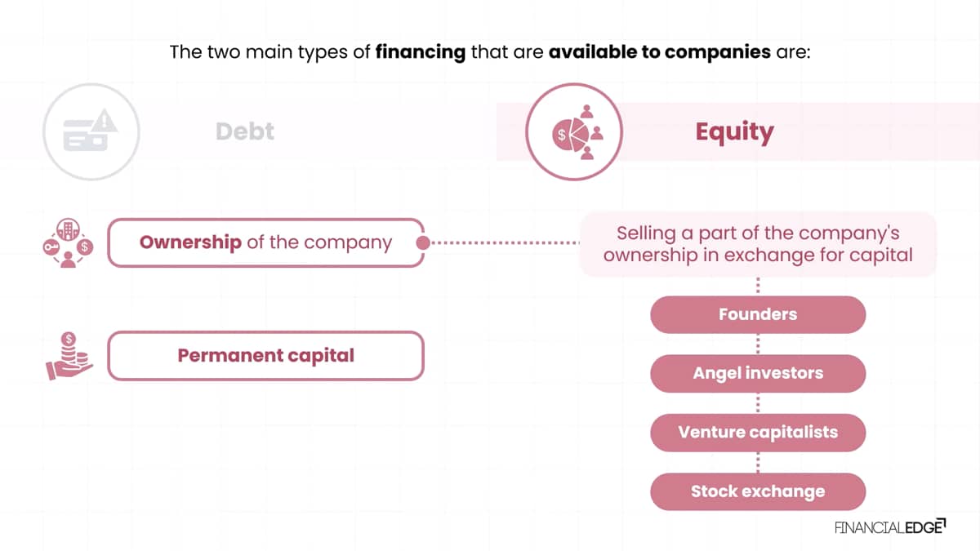This screenshot has width=980, height=551.
Task: Click the Permanent capital box
Action: point(266,356)
